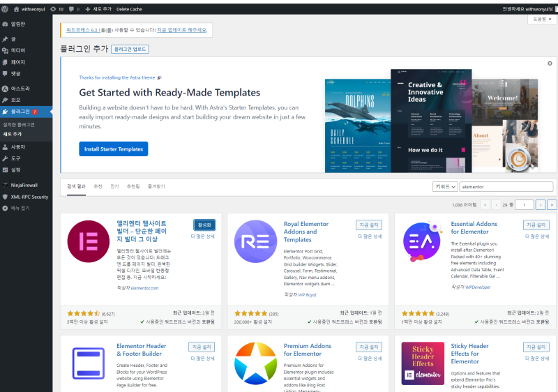Open Appearance brush icon in sidebar
The height and width of the screenshot is (392, 558).
pos(5,100)
